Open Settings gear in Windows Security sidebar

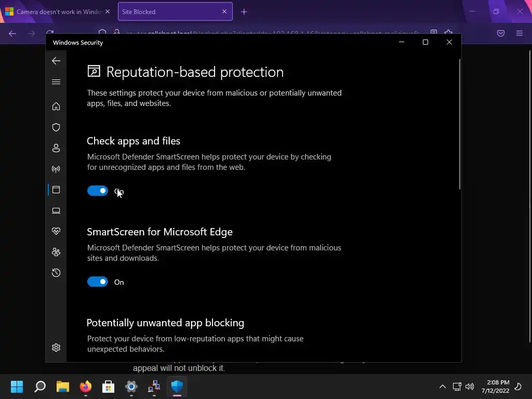(x=56, y=348)
